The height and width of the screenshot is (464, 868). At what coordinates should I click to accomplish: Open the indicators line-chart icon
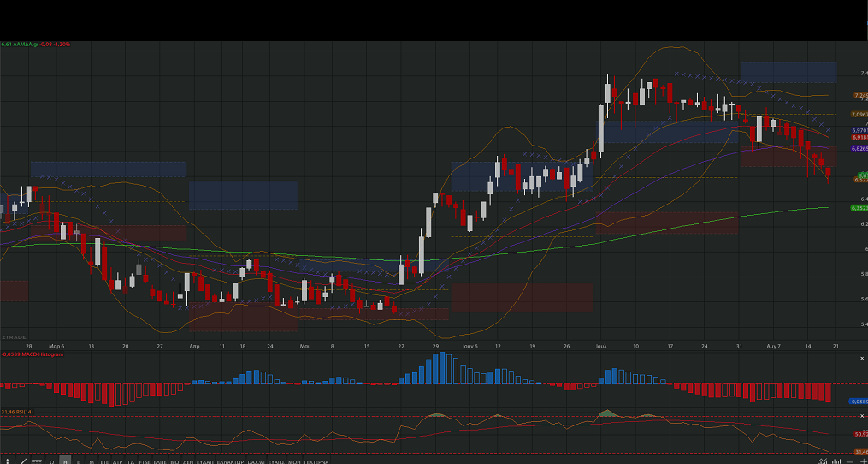point(823,461)
